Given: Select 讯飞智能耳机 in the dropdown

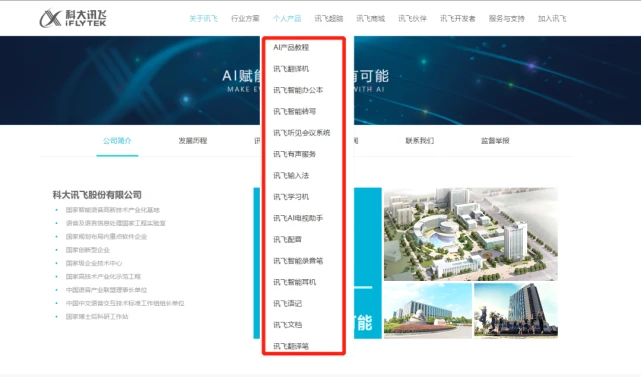Looking at the screenshot, I should (x=294, y=282).
